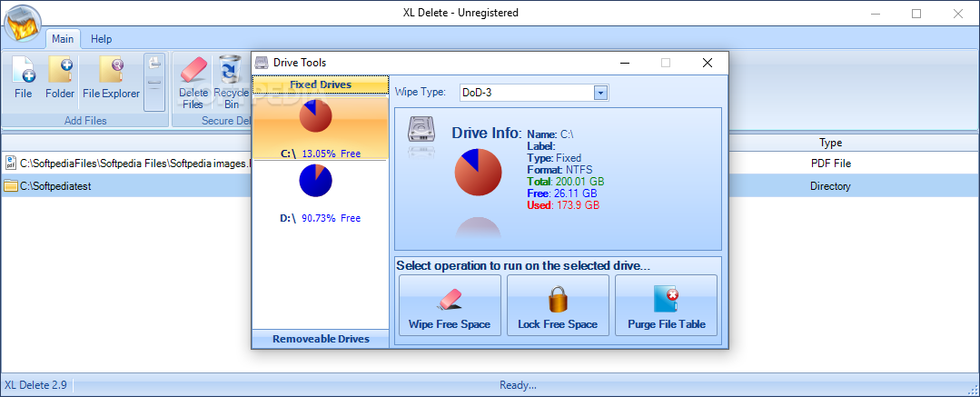Close the Drive Tools dialog

707,63
